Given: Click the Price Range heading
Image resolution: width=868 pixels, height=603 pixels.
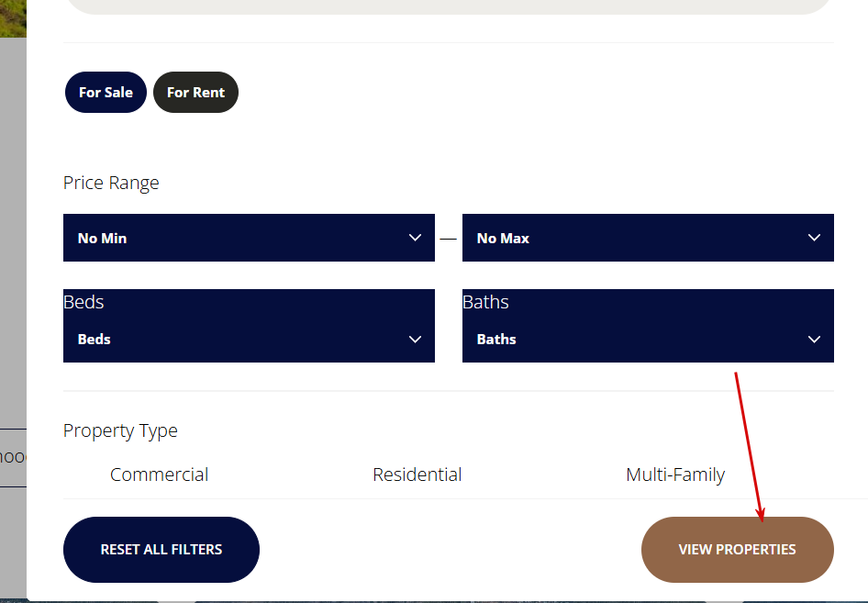Looking at the screenshot, I should [111, 183].
